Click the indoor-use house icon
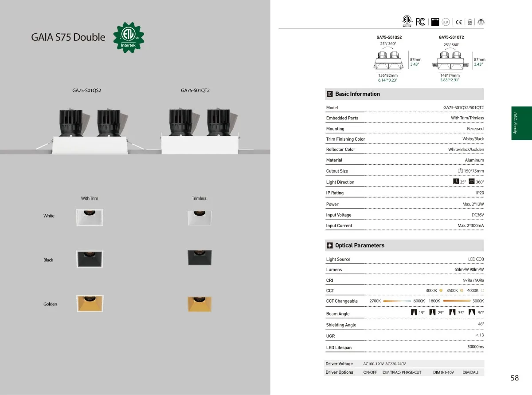 470,22
